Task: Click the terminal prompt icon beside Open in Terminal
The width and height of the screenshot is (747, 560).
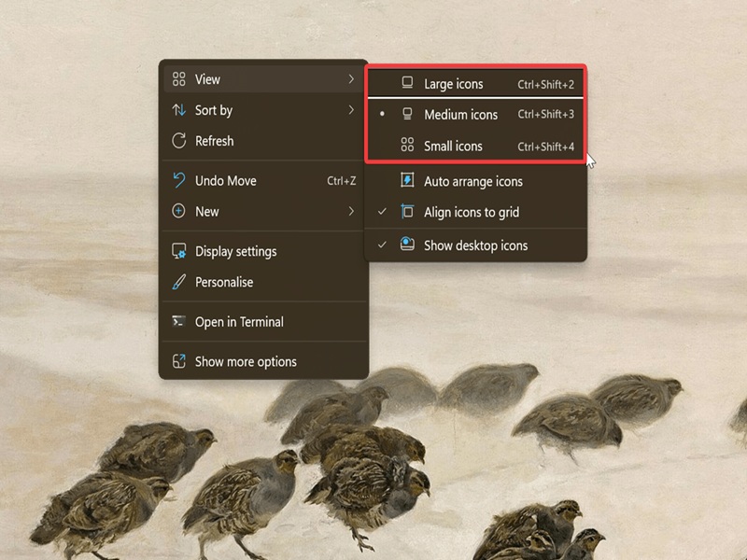Action: 178,322
